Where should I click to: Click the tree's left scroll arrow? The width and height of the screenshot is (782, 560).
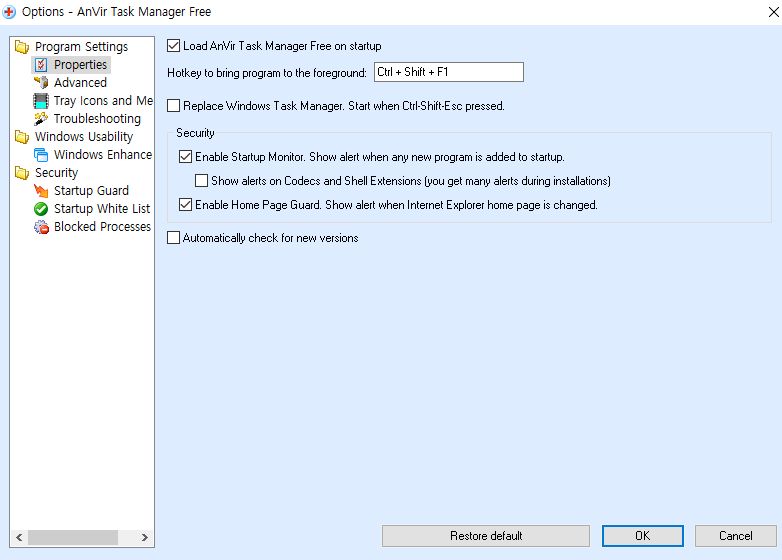(x=19, y=538)
